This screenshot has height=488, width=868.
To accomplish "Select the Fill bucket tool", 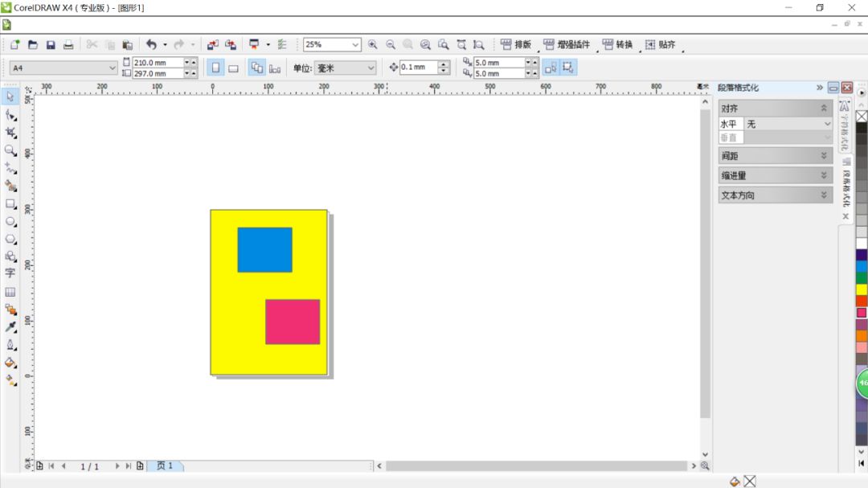I will click(x=10, y=363).
